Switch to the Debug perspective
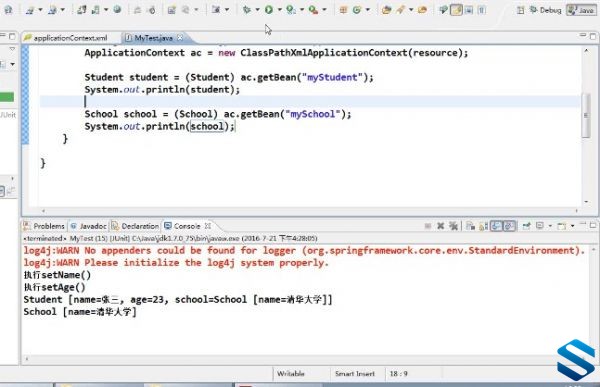Viewport: 600px width, 387px height. [x=545, y=10]
